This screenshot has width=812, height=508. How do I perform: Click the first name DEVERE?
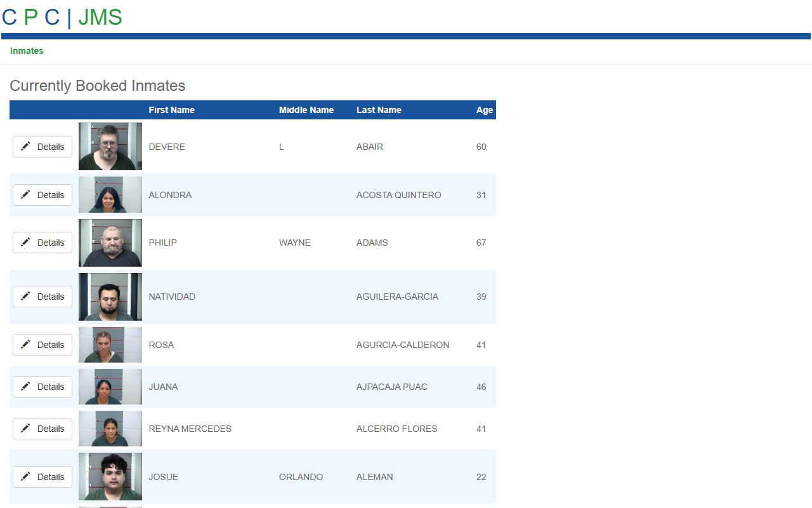click(x=167, y=147)
